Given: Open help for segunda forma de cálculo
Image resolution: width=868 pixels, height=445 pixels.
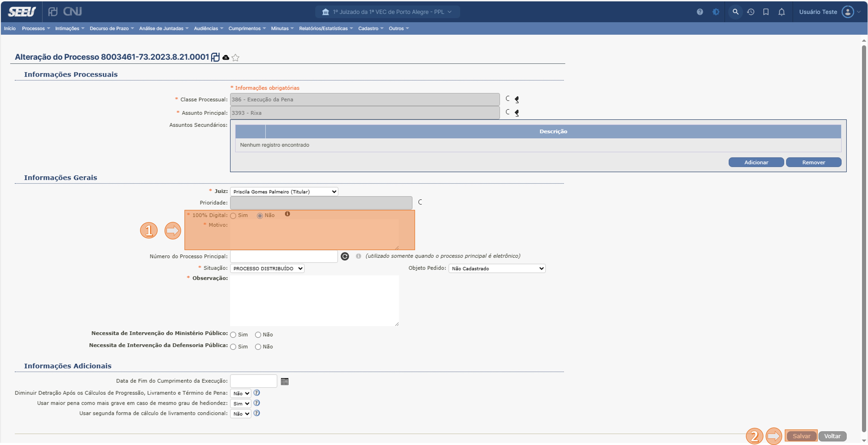Looking at the screenshot, I should [257, 413].
